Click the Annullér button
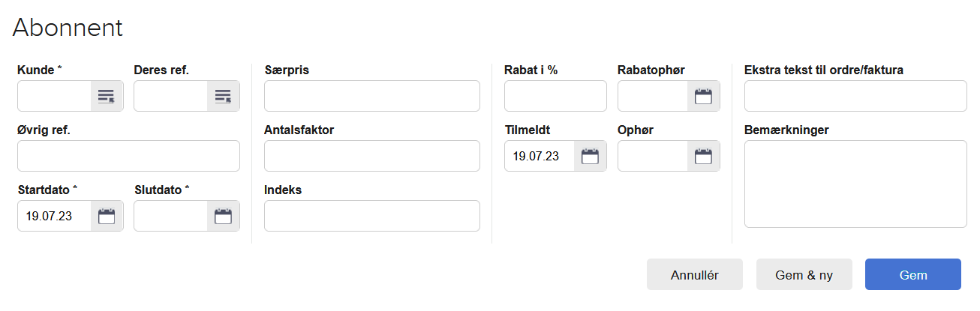The image size is (980, 311). click(x=694, y=274)
